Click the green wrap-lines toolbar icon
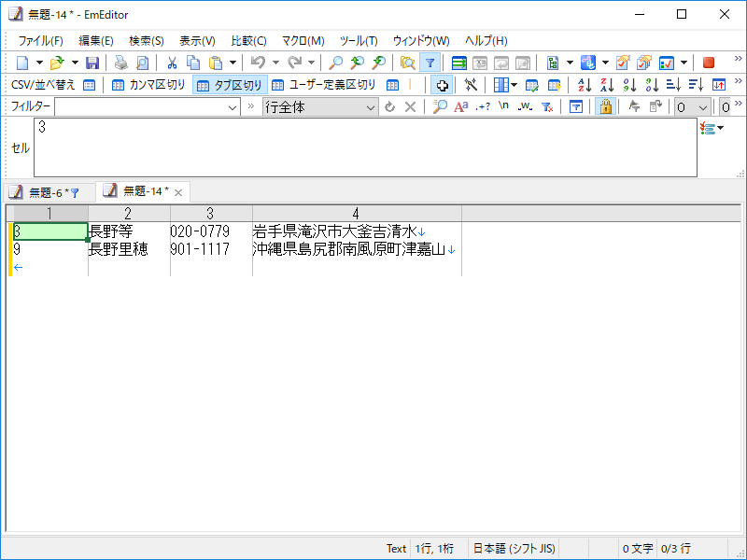The height and width of the screenshot is (560, 747). [458, 63]
